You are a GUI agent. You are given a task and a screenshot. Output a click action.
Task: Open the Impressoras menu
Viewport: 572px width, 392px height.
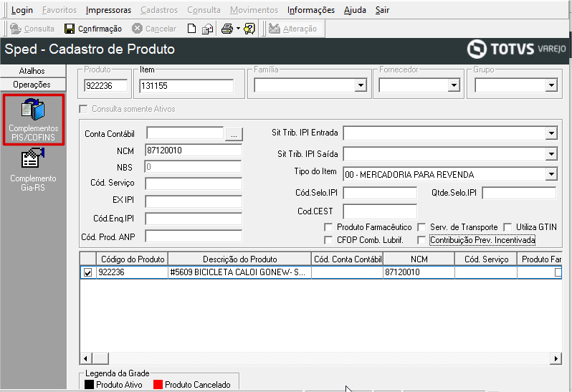(108, 10)
